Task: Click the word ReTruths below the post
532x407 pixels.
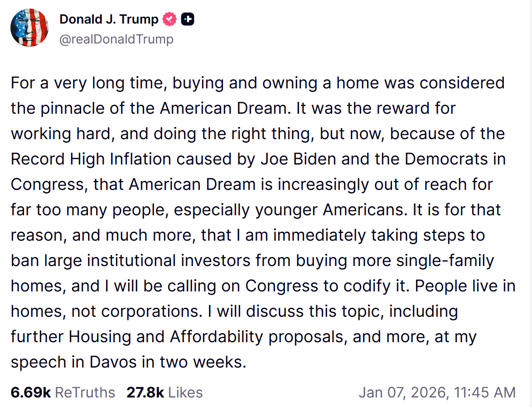Action: [85, 392]
